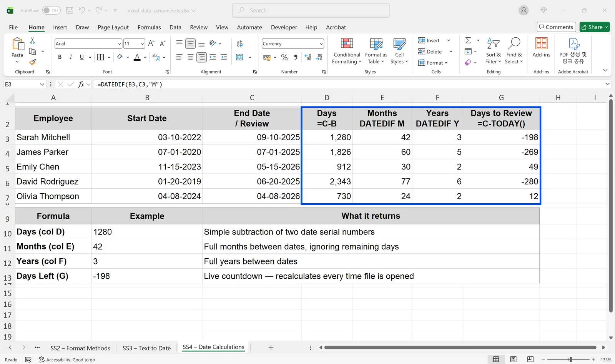Viewport: 615px width, 364px height.
Task: Open the Borders icon
Action: tap(101, 57)
